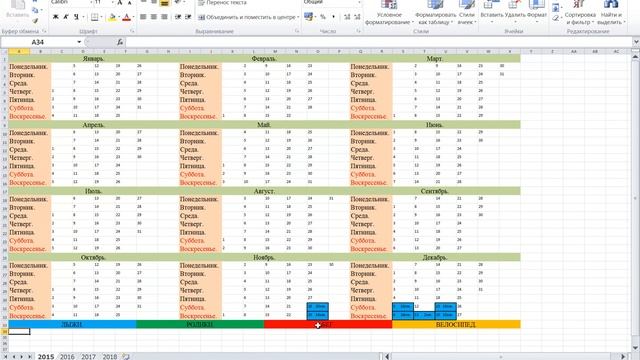Center text horizontally
The width and height of the screenshot is (640, 360).
tap(154, 17)
